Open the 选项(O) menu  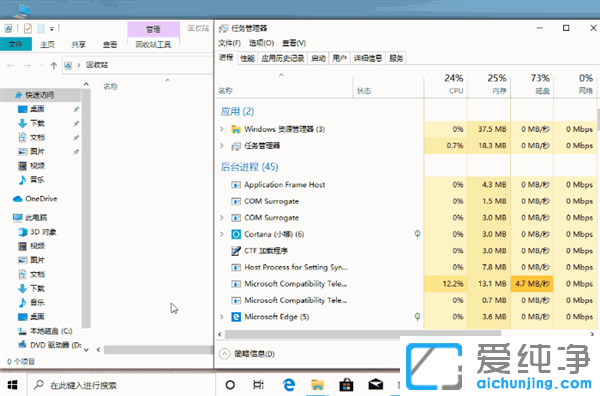[261, 43]
